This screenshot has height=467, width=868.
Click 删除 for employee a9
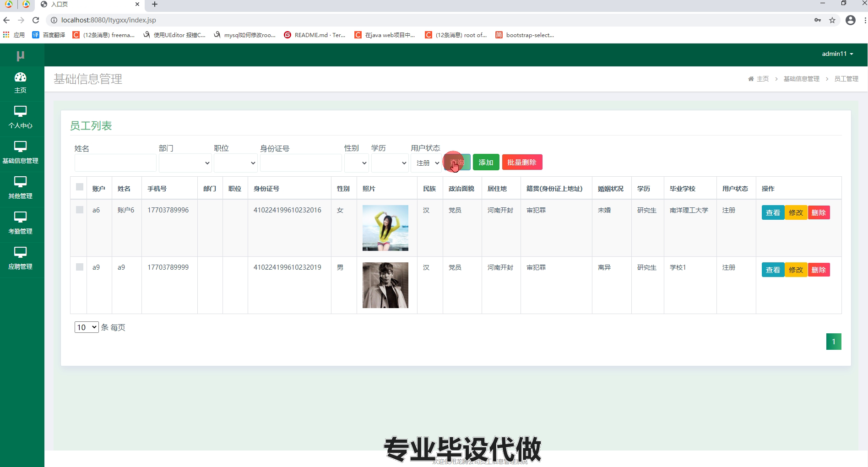pos(819,270)
